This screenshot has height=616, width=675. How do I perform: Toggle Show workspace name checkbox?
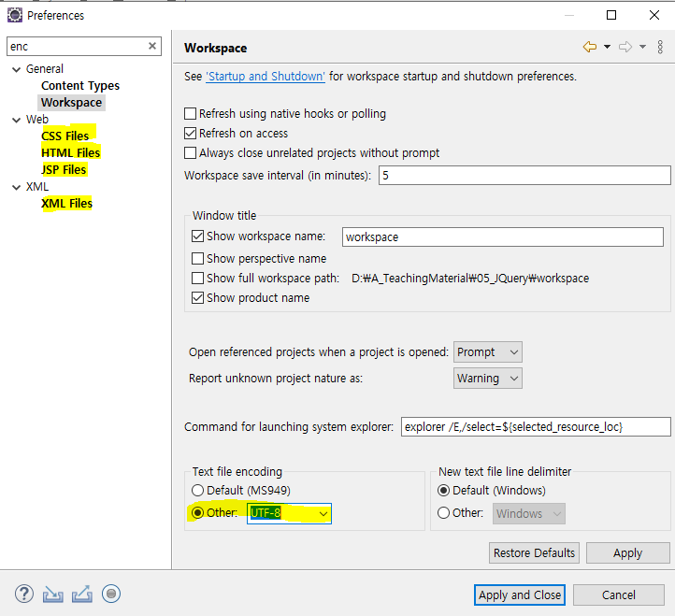click(x=197, y=236)
